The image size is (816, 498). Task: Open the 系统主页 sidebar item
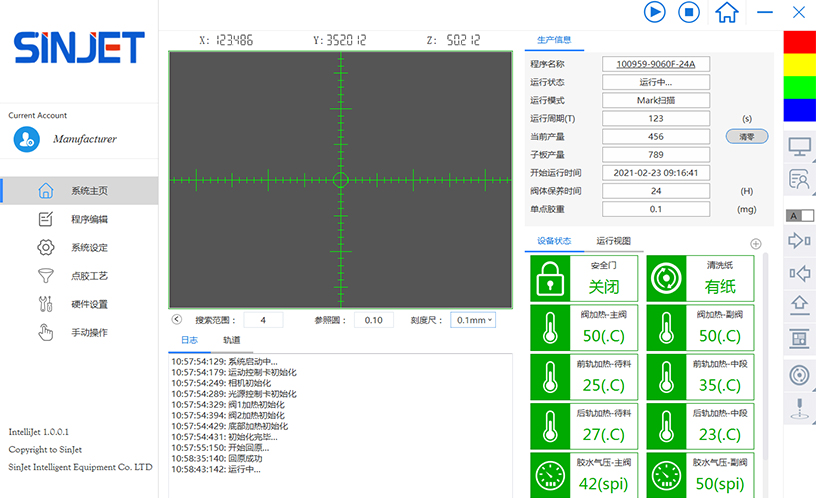(x=79, y=190)
